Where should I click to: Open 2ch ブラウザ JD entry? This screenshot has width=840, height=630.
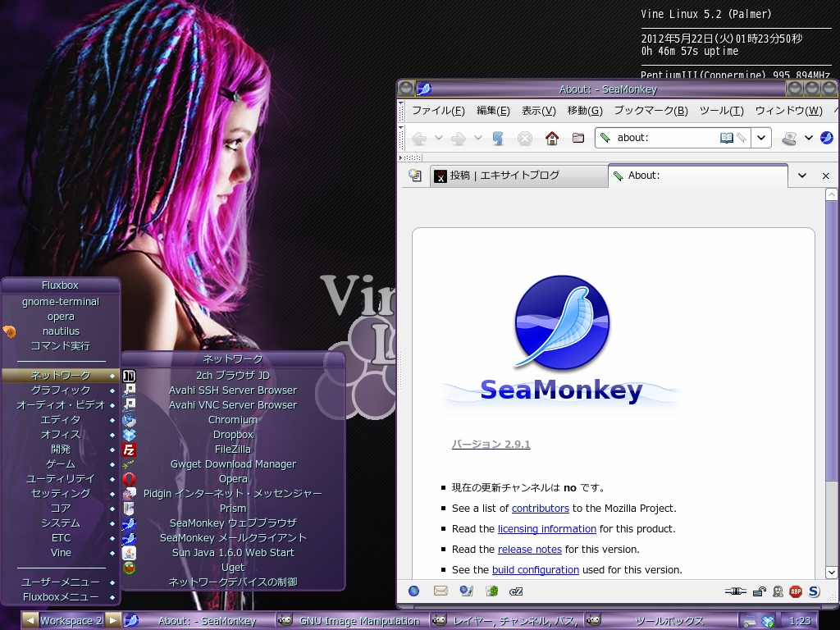tap(233, 376)
